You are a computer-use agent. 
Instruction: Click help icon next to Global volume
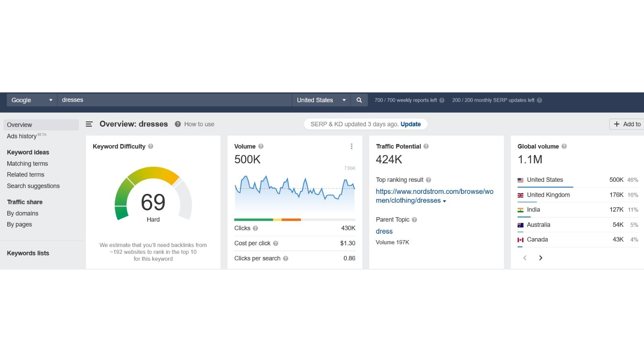564,146
